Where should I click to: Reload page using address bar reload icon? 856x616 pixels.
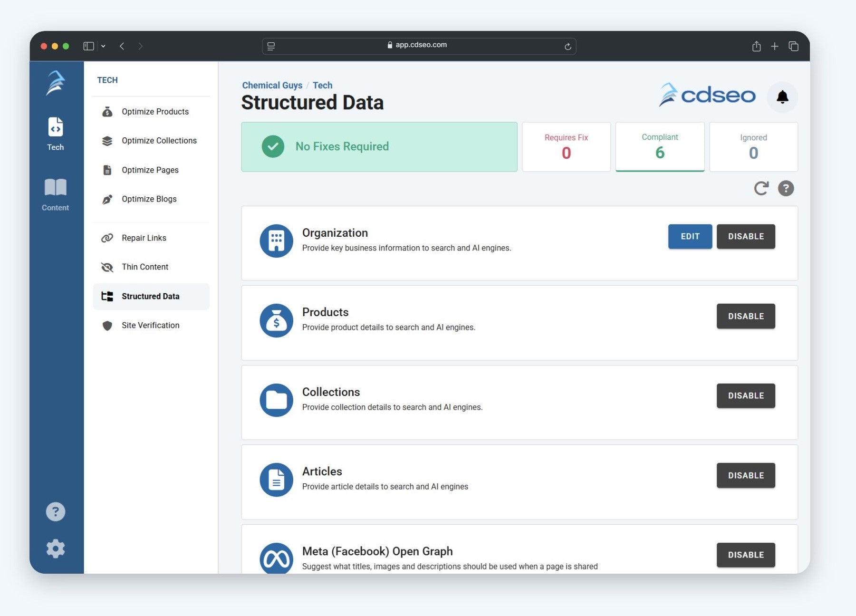click(567, 46)
